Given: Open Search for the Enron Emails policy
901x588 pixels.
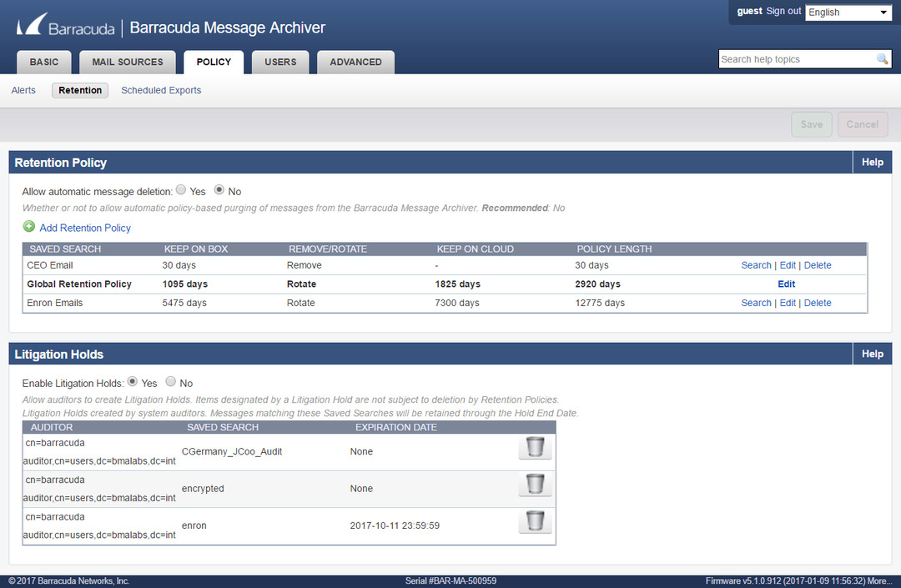Looking at the screenshot, I should [x=756, y=302].
